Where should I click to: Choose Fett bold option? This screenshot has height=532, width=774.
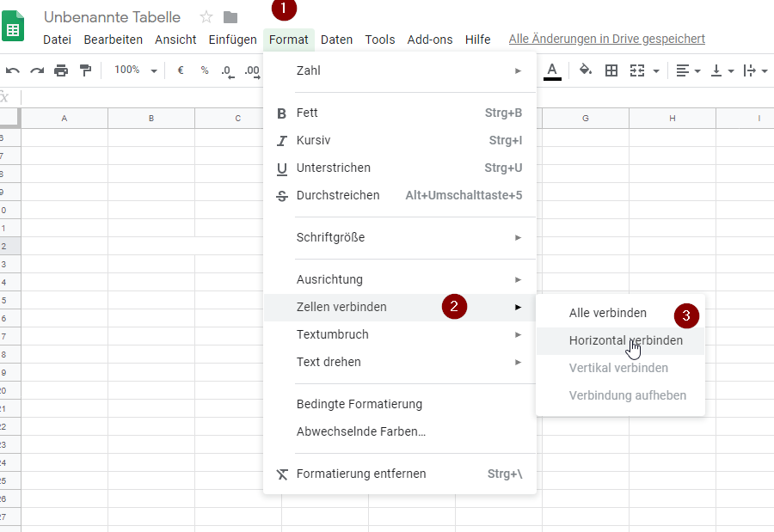400,113
